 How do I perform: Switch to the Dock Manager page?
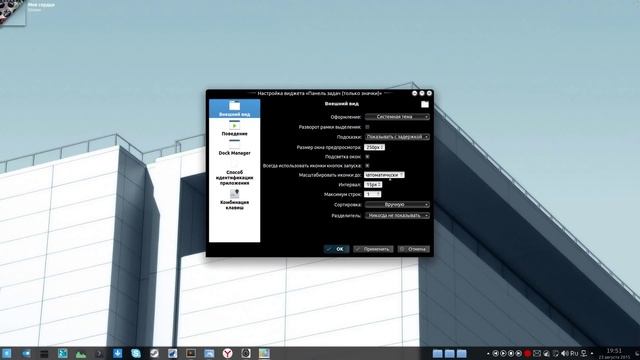click(234, 148)
